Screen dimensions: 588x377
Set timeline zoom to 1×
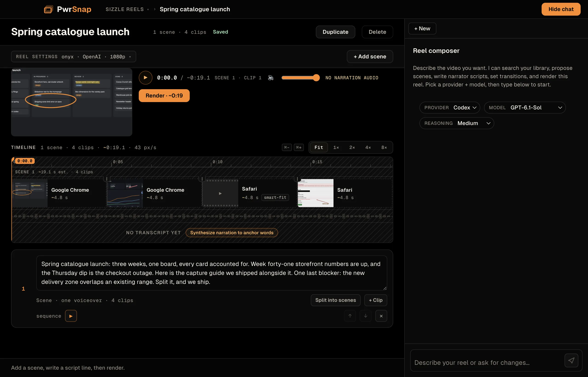coord(336,147)
